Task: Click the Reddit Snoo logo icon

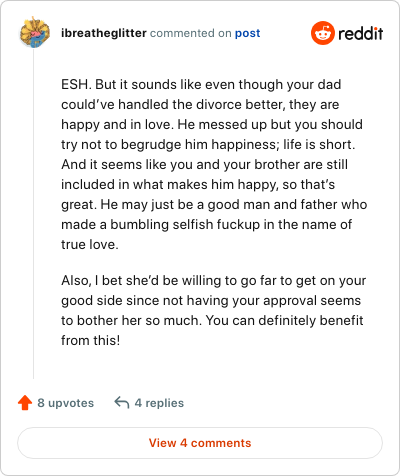Action: pyautogui.click(x=322, y=33)
